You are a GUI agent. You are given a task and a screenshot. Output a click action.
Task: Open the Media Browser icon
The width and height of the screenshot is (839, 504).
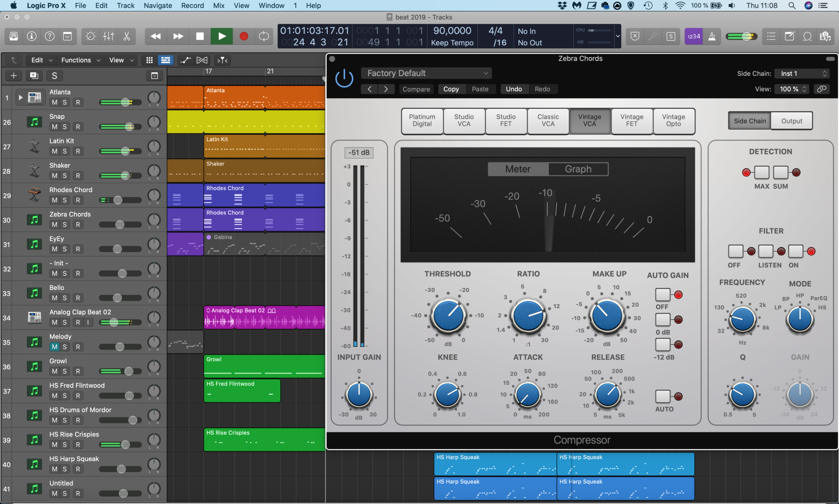point(825,36)
